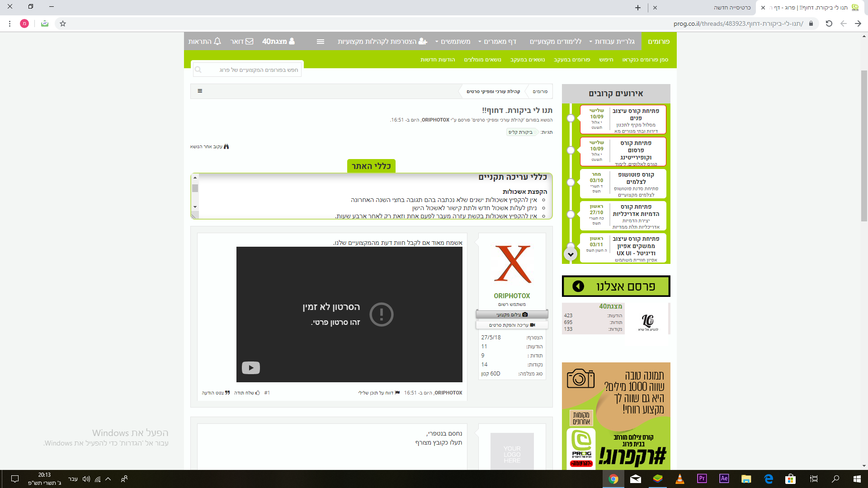Click the YouTube play icon on video
This screenshot has height=488, width=868.
point(250,368)
